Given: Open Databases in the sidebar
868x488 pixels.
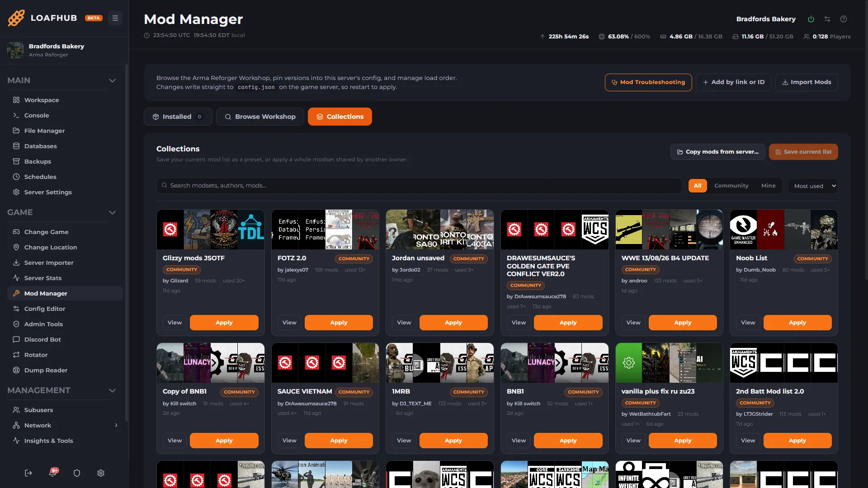Looking at the screenshot, I should click(x=65, y=146).
